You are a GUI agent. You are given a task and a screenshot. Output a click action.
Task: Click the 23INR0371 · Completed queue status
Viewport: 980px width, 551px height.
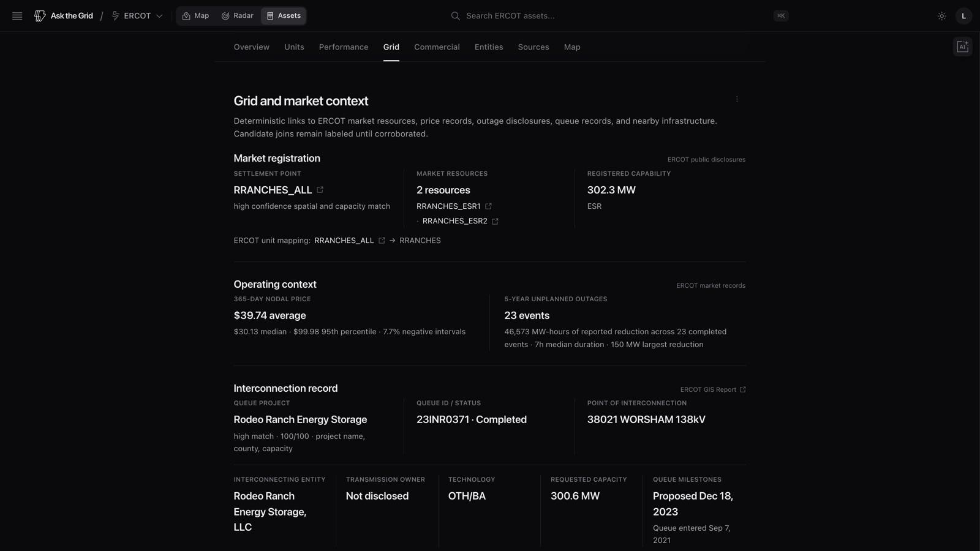472,419
